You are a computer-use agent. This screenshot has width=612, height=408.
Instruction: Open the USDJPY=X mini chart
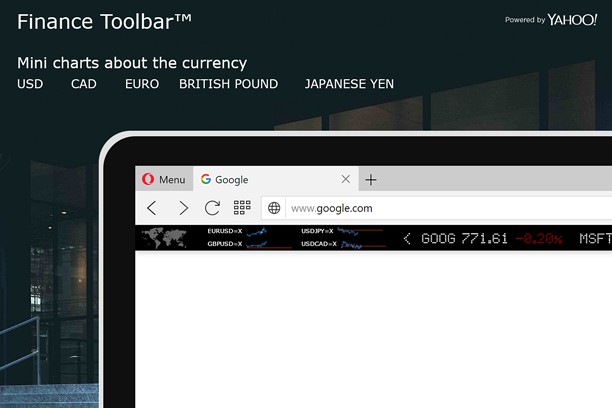(x=360, y=232)
